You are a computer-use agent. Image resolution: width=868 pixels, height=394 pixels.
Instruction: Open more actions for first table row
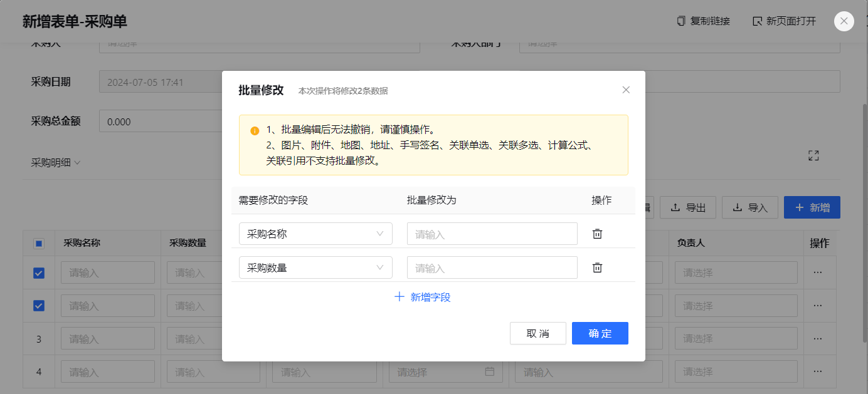click(817, 272)
